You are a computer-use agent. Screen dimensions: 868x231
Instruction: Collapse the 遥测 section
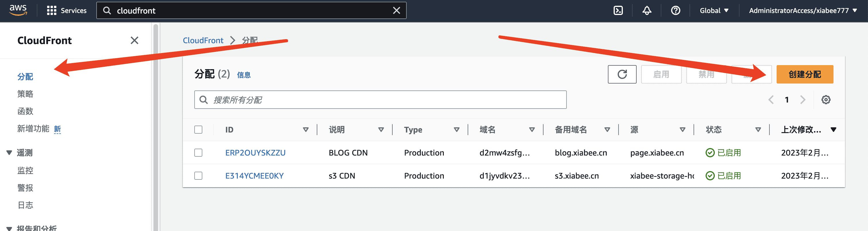click(9, 153)
